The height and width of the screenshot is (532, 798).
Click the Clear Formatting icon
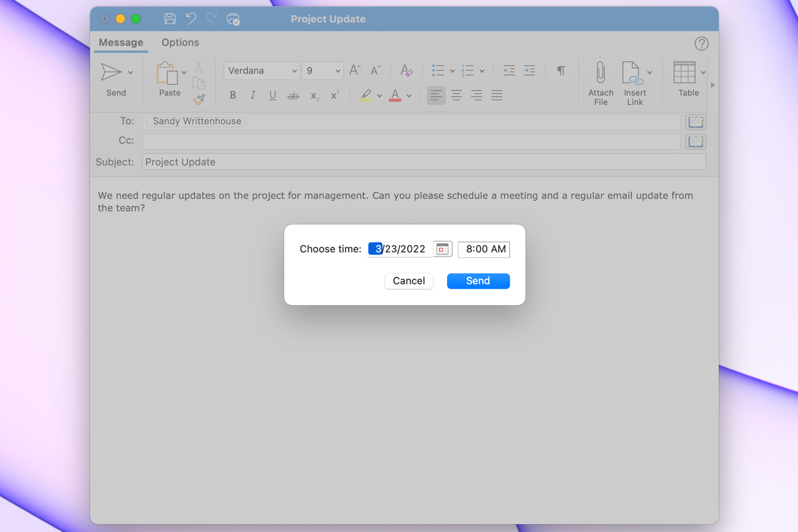tap(406, 70)
